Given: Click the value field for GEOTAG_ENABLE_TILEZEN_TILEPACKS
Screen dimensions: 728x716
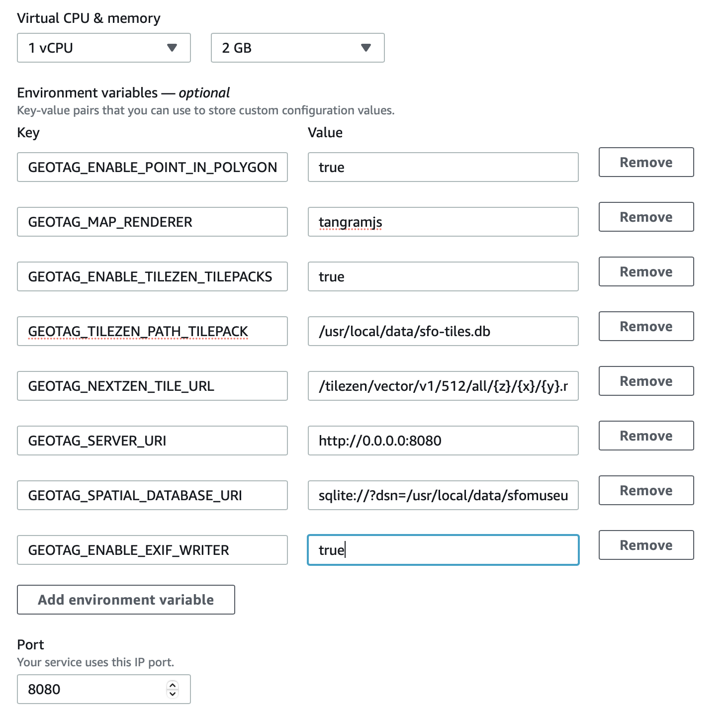Looking at the screenshot, I should point(443,276).
